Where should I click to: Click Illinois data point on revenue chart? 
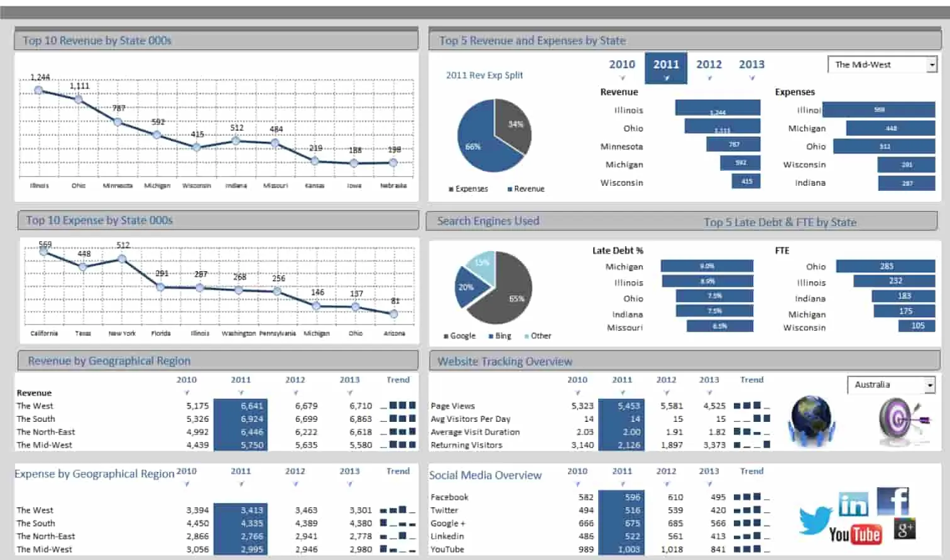(x=39, y=90)
